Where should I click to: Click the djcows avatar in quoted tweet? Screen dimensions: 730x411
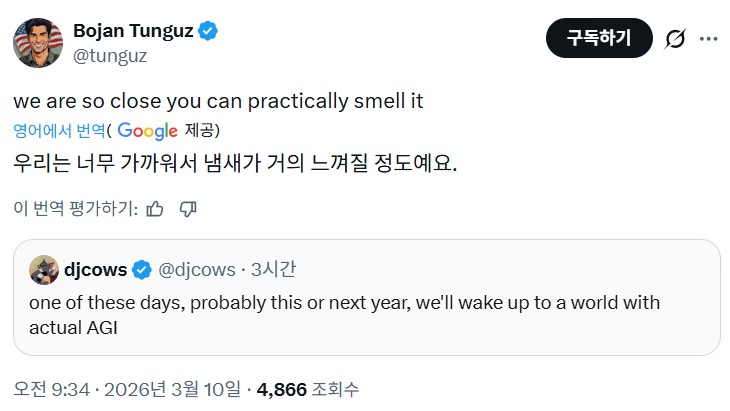[x=43, y=269]
